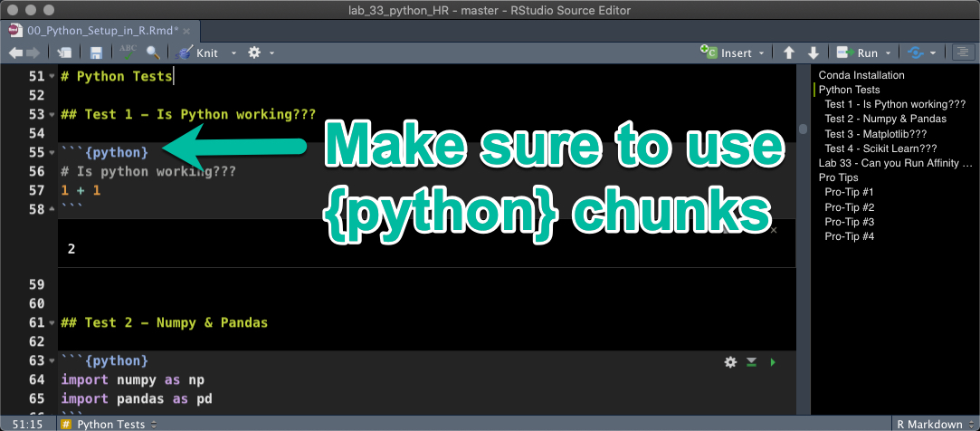The image size is (980, 431).
Task: Click the ```{python} header on line 63
Action: [104, 361]
